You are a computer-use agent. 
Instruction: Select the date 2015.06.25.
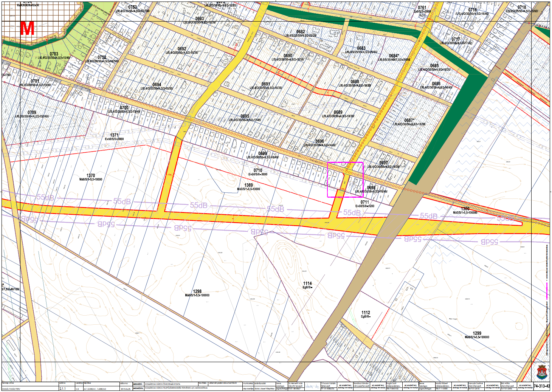click(126, 388)
